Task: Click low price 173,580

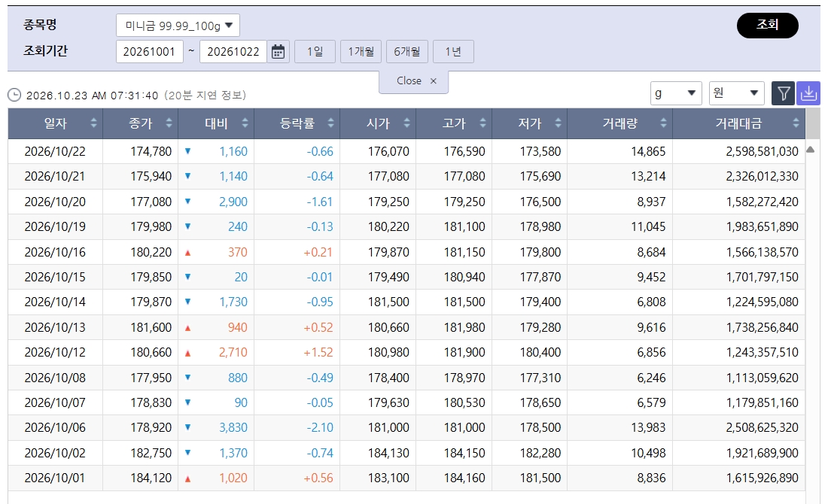Action: 540,151
